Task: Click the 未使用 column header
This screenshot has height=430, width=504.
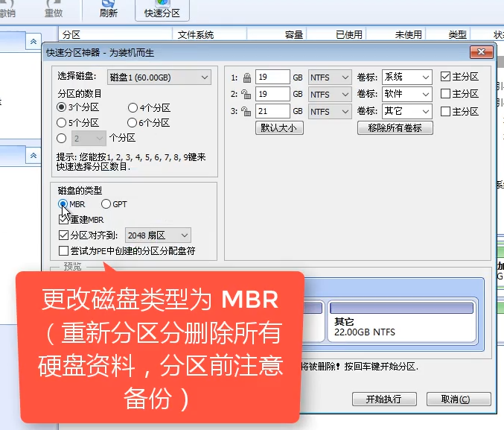Action: (x=396, y=34)
